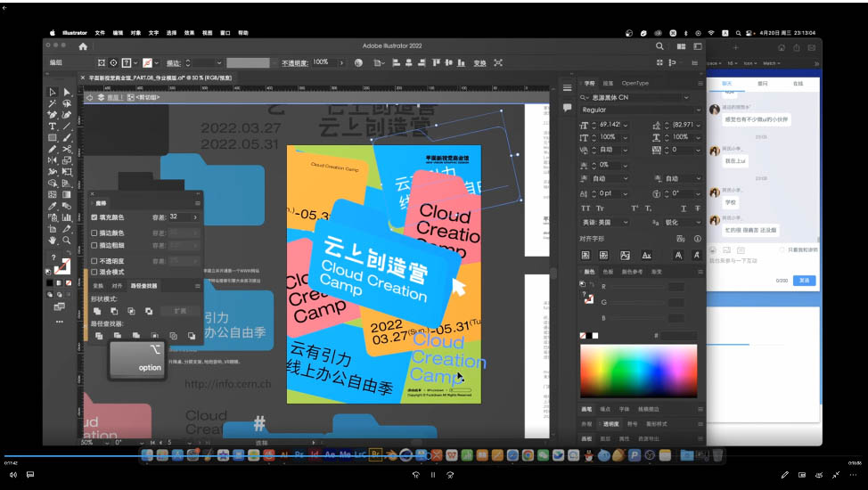The image size is (868, 490).
Task: Enable the 不透明度 checkbox in Magic Wand panel
Action: click(x=94, y=261)
